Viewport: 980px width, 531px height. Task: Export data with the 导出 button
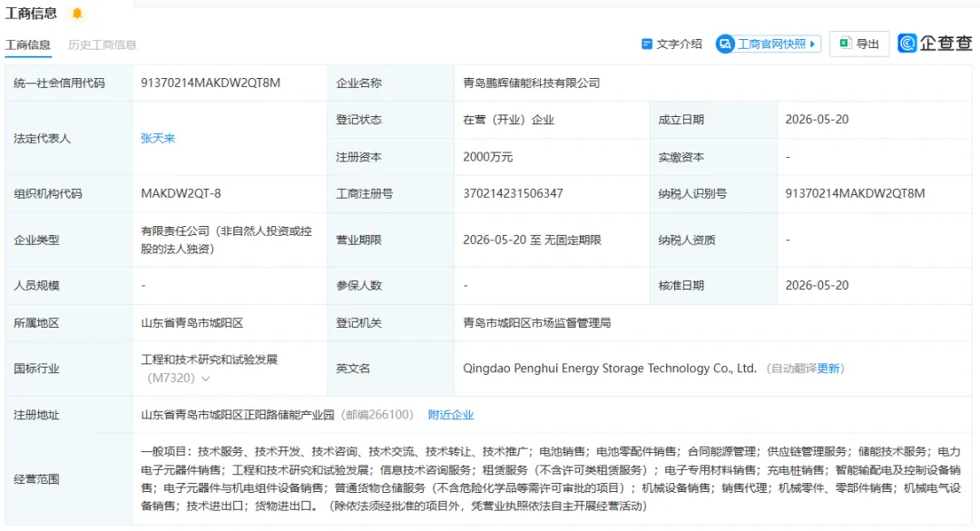coord(859,44)
